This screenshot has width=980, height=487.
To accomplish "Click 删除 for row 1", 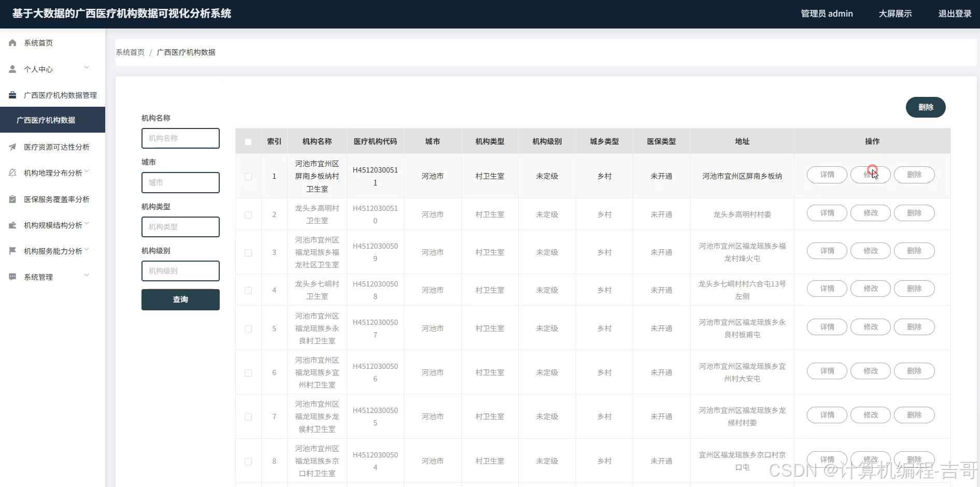I will (x=914, y=175).
